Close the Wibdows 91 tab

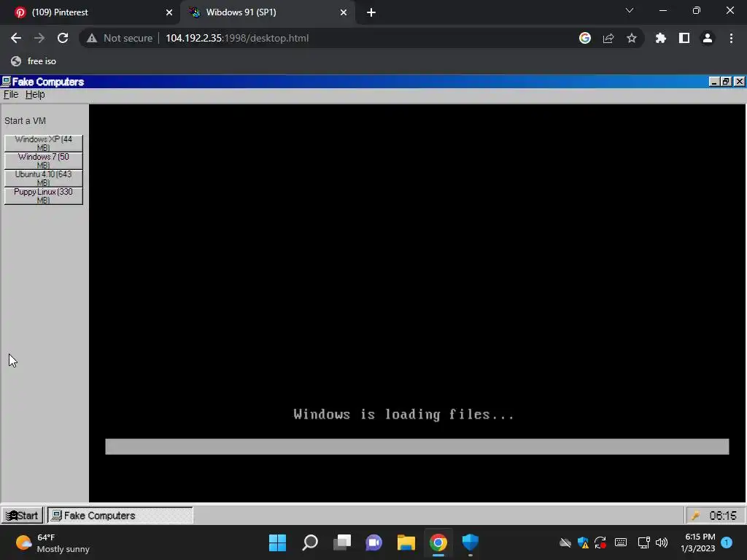click(344, 12)
